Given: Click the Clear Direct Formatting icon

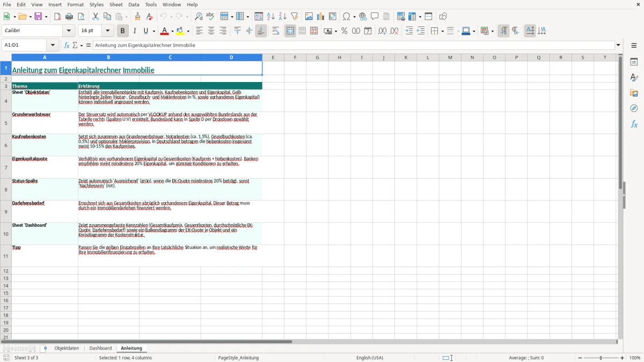Looking at the screenshot, I should coord(149,17).
